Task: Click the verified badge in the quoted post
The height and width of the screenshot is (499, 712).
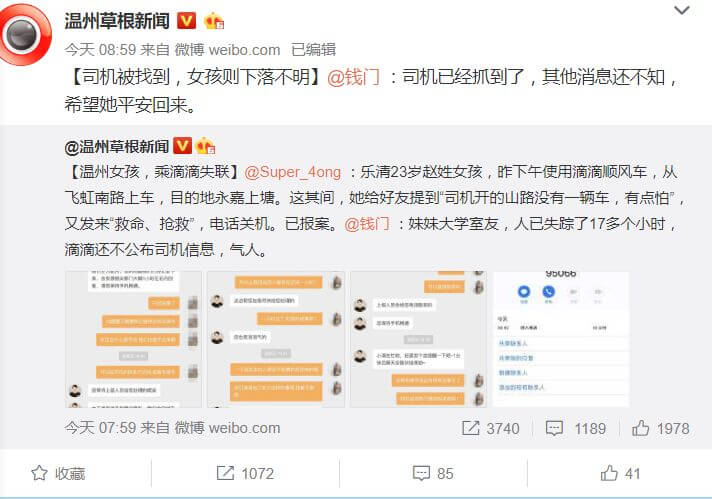Action: point(183,146)
